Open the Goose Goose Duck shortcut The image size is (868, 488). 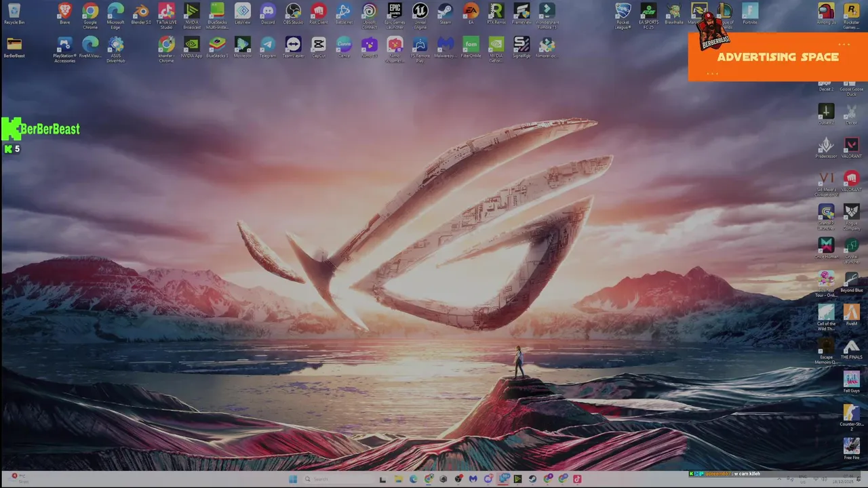tap(851, 89)
